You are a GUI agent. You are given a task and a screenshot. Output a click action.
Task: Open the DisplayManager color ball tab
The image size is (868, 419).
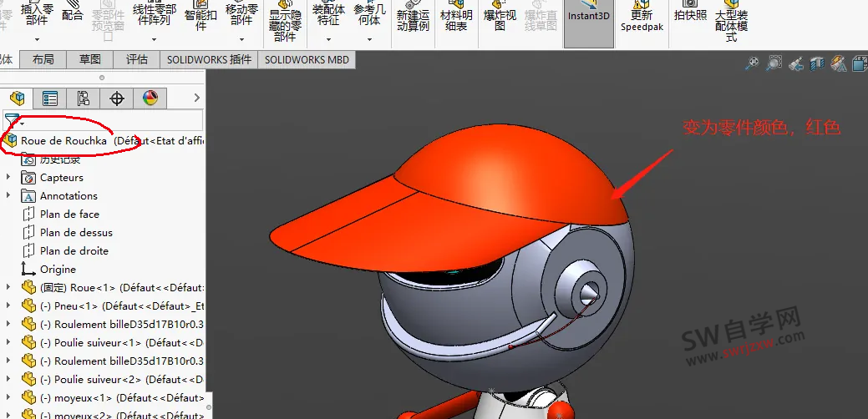[x=150, y=98]
